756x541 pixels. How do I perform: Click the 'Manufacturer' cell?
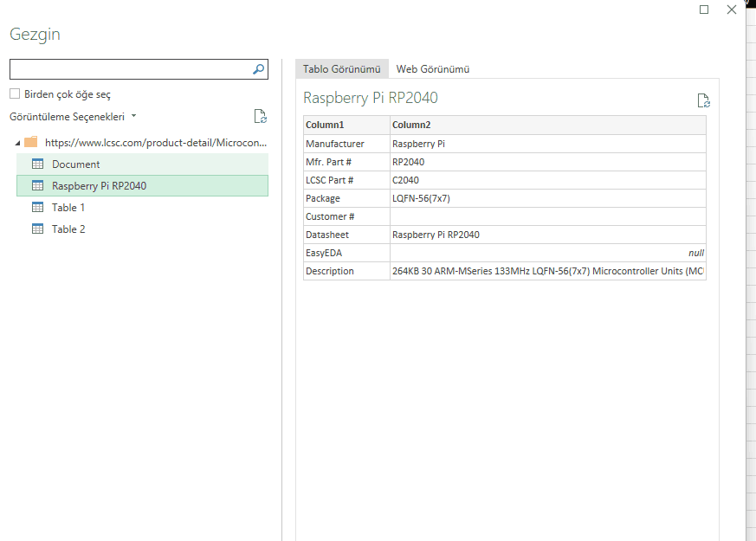[346, 144]
